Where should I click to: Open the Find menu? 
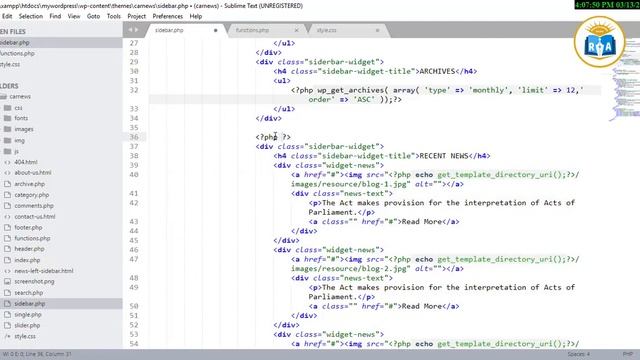55,16
